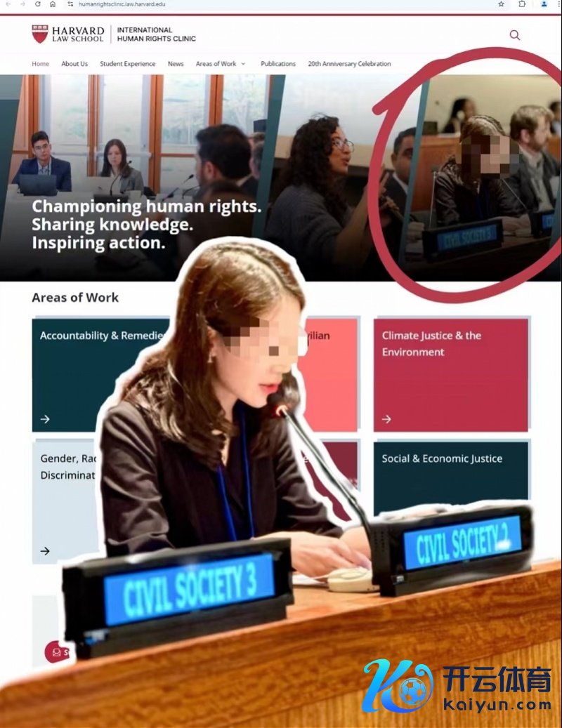This screenshot has width=562, height=728.
Task: Open the browser extensions icon
Action: click(x=522, y=4)
